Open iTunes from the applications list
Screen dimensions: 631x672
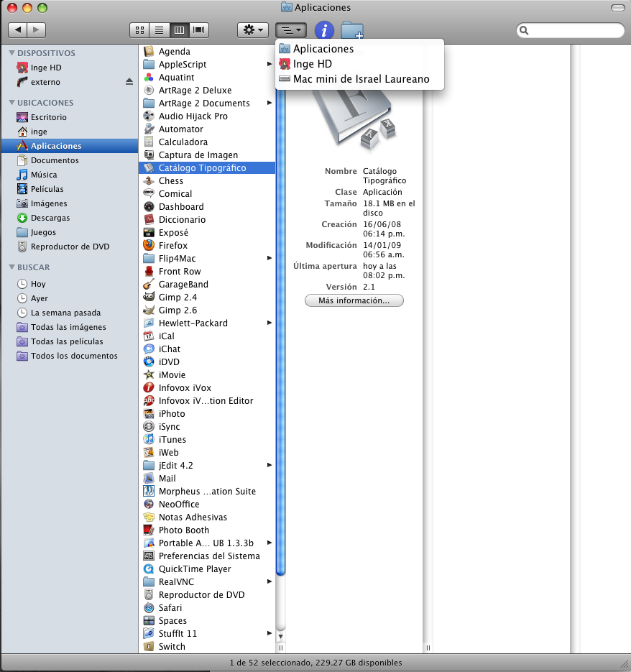pos(176,439)
